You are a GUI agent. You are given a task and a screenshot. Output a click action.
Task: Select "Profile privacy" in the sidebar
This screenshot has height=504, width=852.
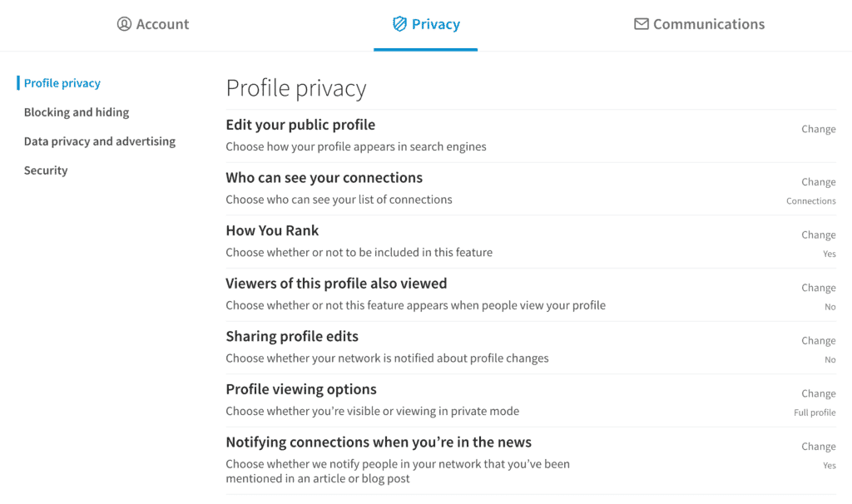[62, 82]
